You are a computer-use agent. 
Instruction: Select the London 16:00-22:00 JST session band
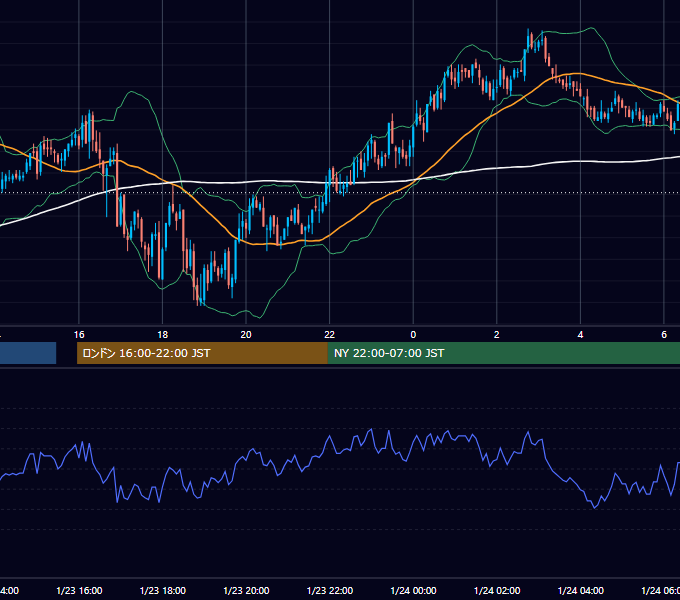pos(202,353)
